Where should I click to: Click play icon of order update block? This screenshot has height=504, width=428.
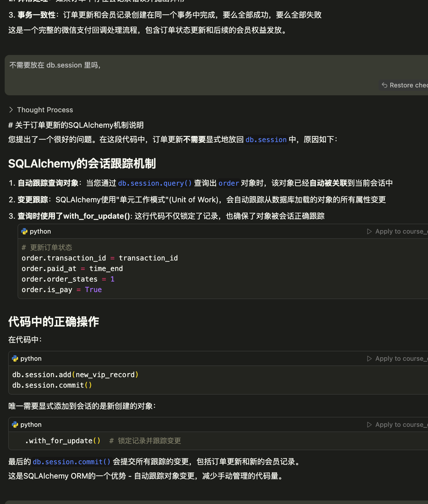coord(370,232)
